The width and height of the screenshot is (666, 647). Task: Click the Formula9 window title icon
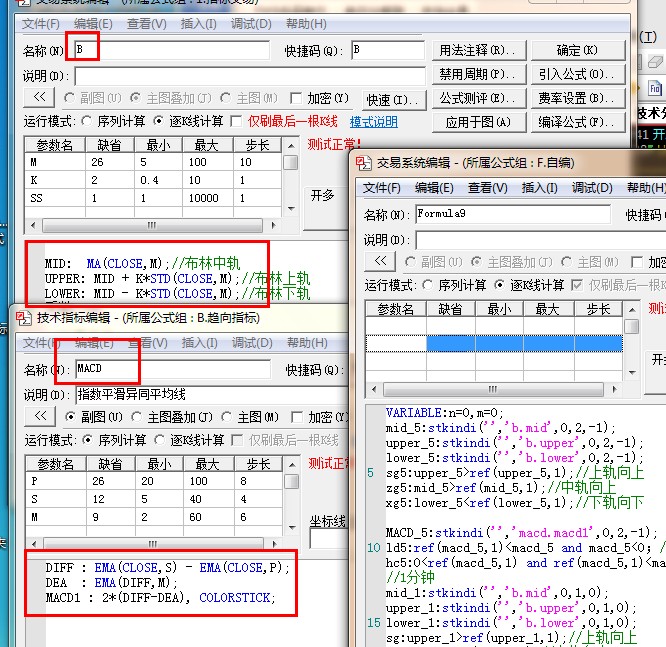click(363, 163)
